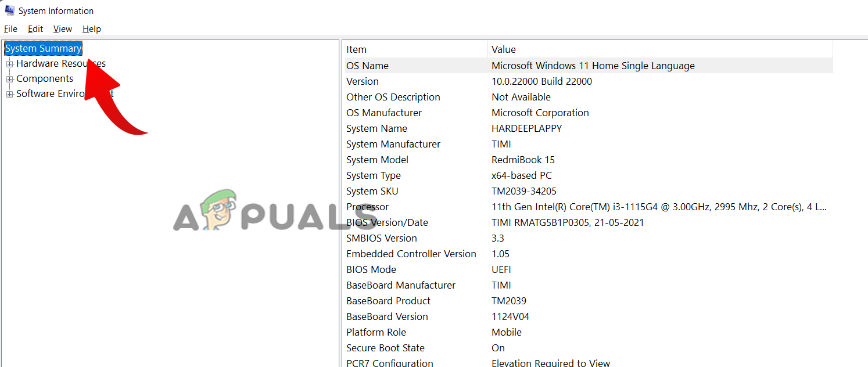Click the BaseBoard Product row
The width and height of the screenshot is (868, 367).
(388, 301)
